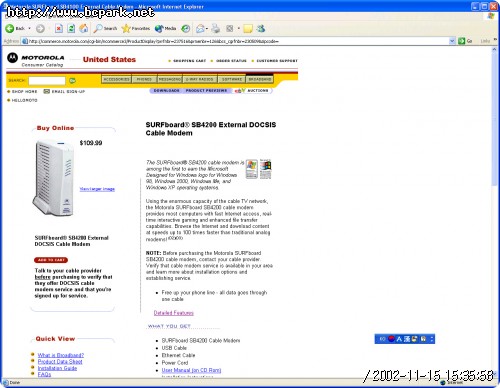
Task: Open the Messaging catalog tab
Action: (x=170, y=79)
